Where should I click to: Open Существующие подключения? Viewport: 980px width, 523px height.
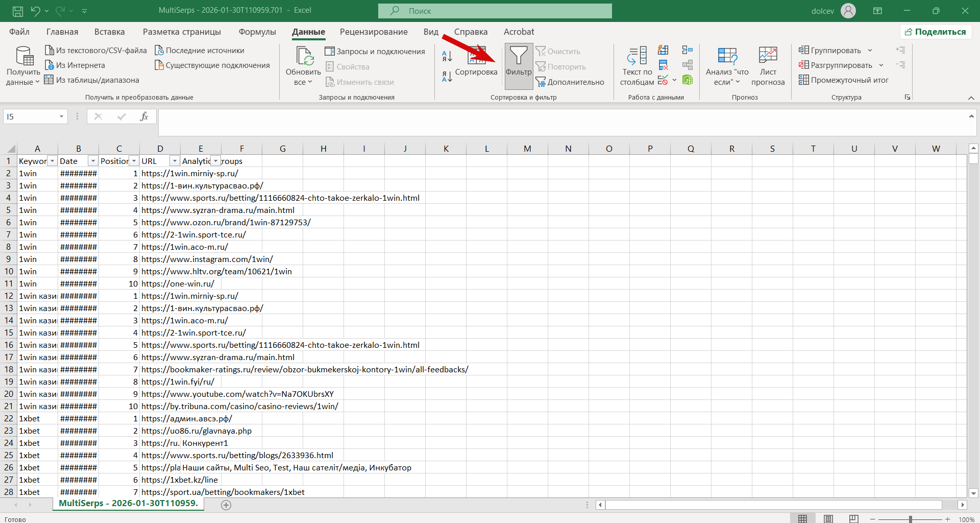tap(212, 65)
